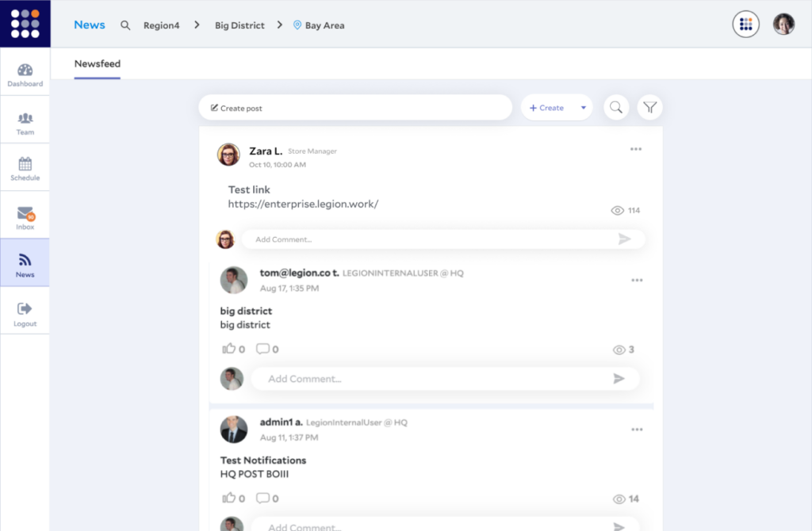Send comment on Zara L. post
Screen dimensions: 812x531
pos(624,239)
